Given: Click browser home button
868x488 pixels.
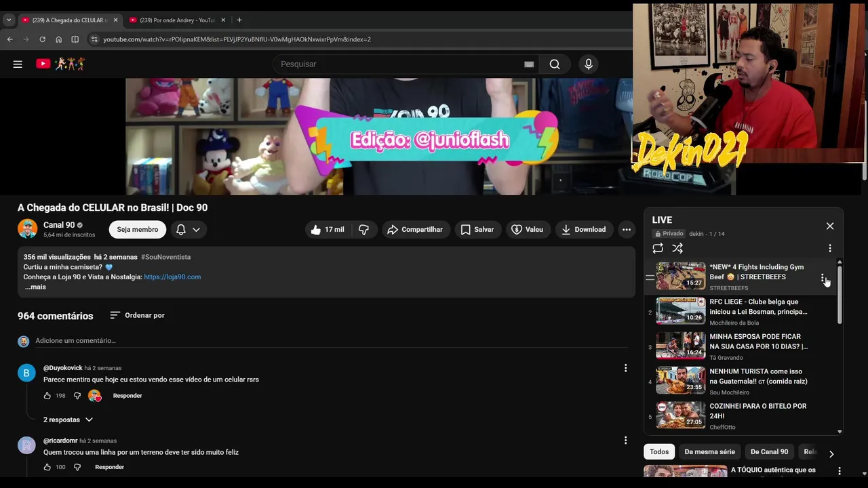Looking at the screenshot, I should point(58,39).
